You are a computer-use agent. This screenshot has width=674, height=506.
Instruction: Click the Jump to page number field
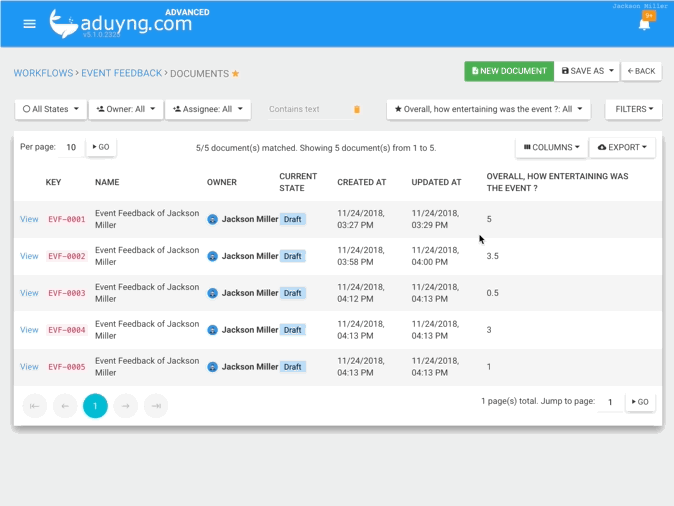[610, 402]
